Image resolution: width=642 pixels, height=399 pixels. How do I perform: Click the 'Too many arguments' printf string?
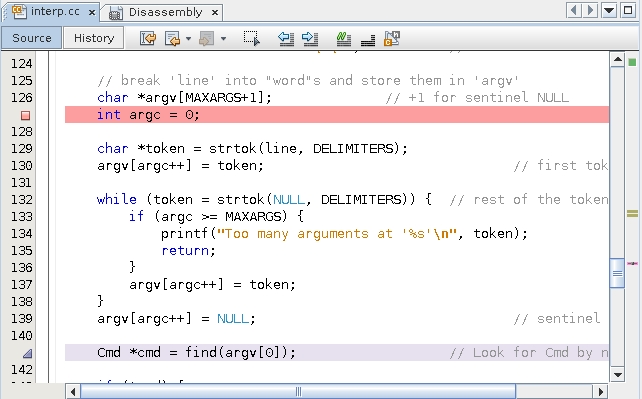pyautogui.click(x=337, y=234)
